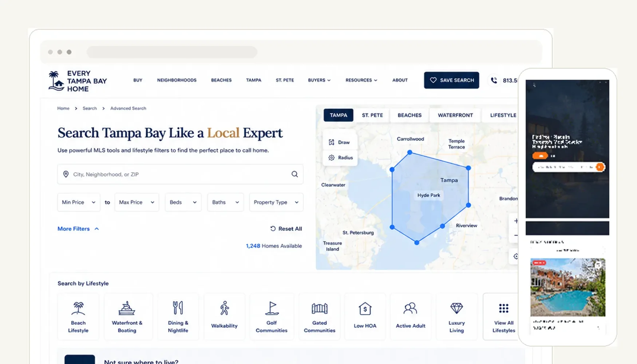Image resolution: width=637 pixels, height=364 pixels.
Task: Choose the Gated Communities gate card
Action: point(320,316)
